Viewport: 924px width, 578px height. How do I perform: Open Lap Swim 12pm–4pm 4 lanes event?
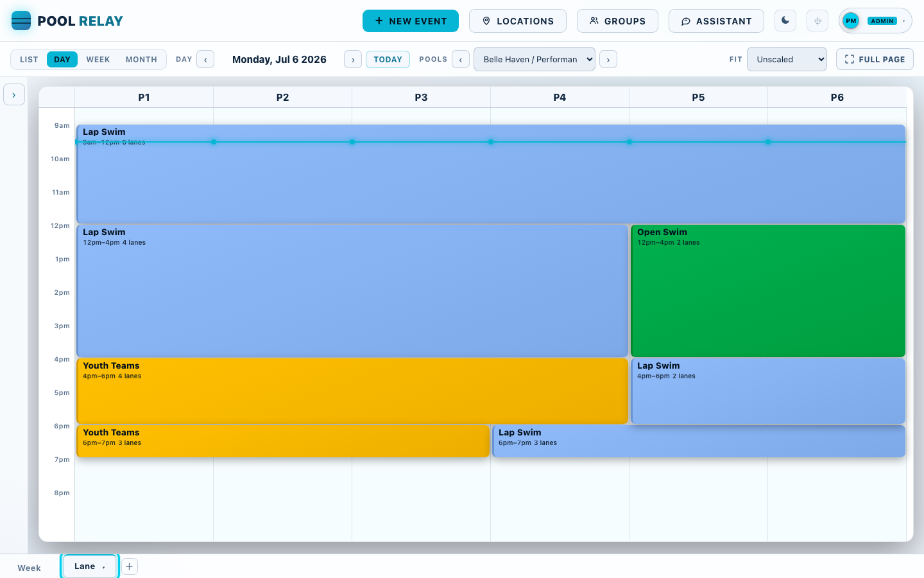[352, 291]
